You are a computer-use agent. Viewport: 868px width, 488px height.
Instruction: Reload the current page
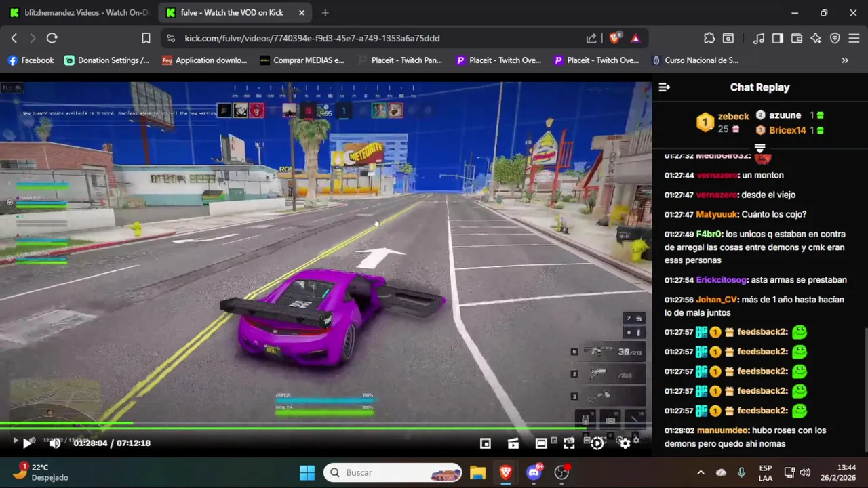point(52,38)
